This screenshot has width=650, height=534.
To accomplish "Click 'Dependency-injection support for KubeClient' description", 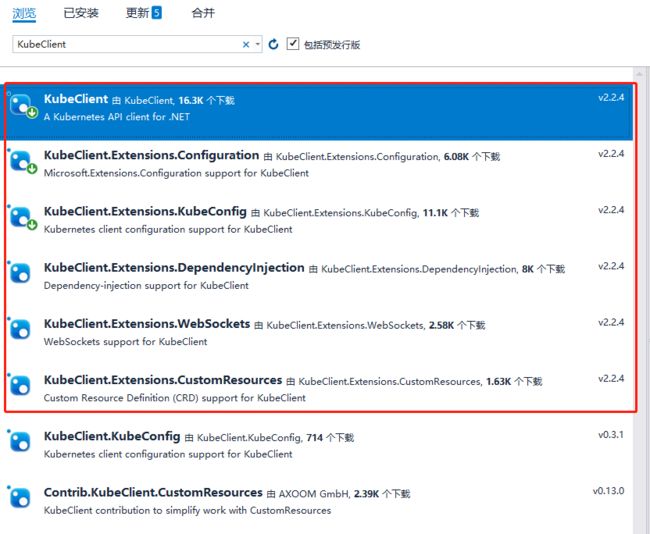I will tap(146, 286).
